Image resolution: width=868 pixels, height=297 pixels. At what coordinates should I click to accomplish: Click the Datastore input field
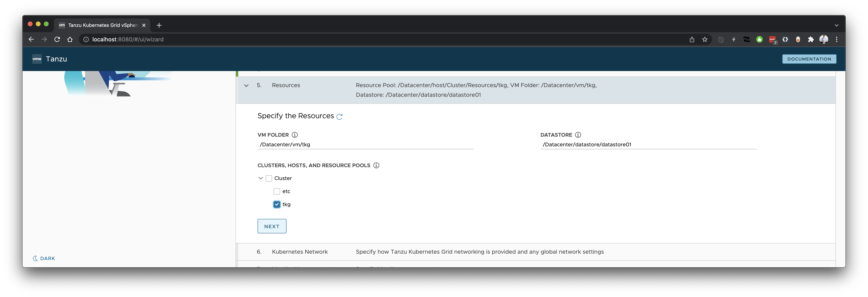point(648,145)
